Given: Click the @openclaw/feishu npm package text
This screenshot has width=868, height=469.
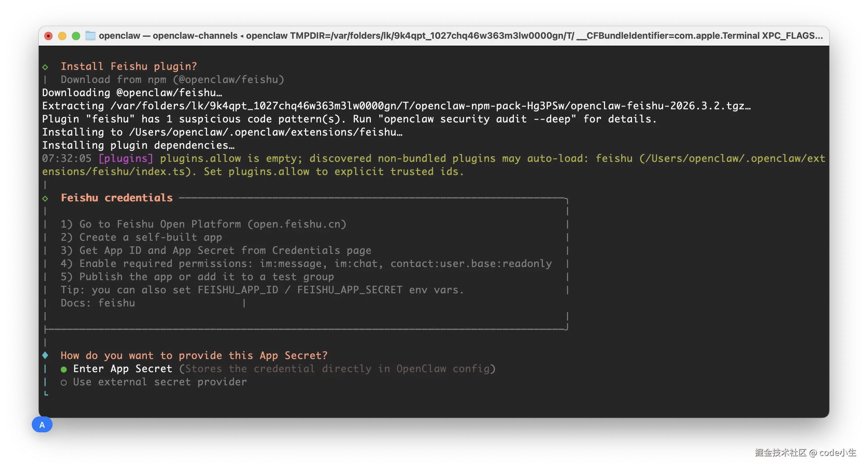Looking at the screenshot, I should pos(228,80).
